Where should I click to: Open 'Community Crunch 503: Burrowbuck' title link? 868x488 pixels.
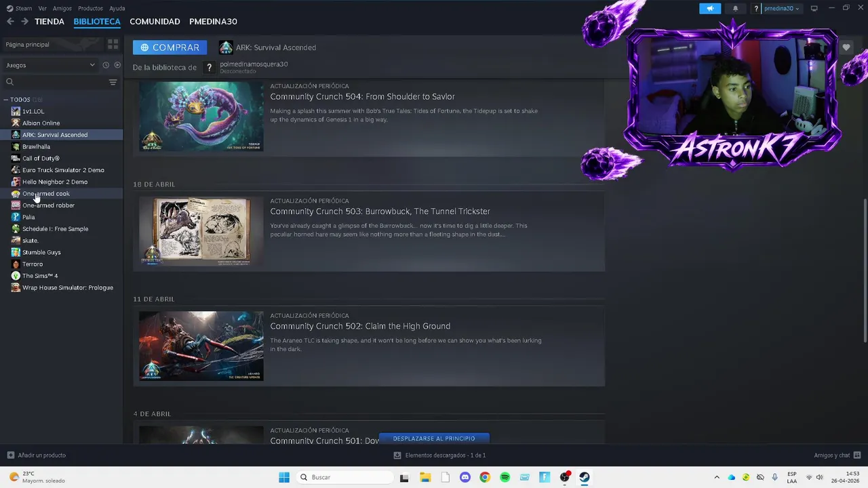(380, 211)
